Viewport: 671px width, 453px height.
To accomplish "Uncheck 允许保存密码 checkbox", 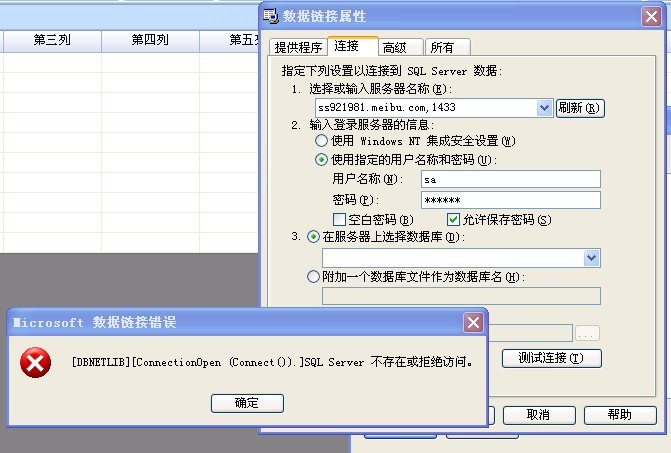I will [x=453, y=220].
